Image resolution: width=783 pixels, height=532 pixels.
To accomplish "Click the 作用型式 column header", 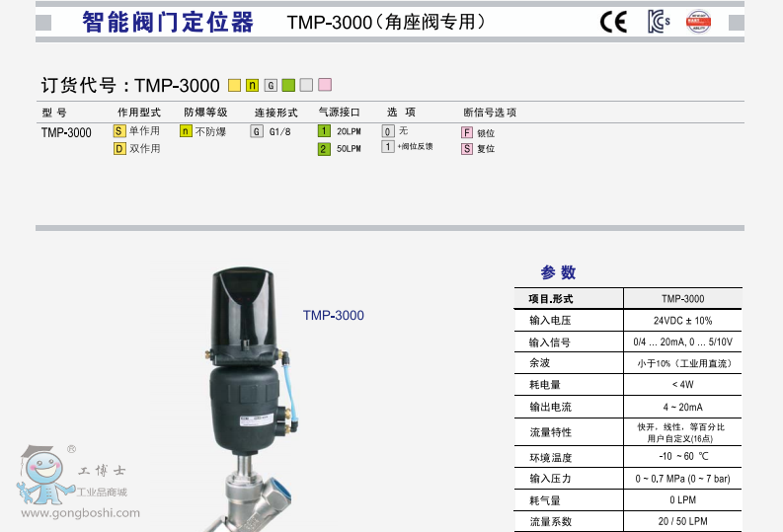I will (x=139, y=113).
